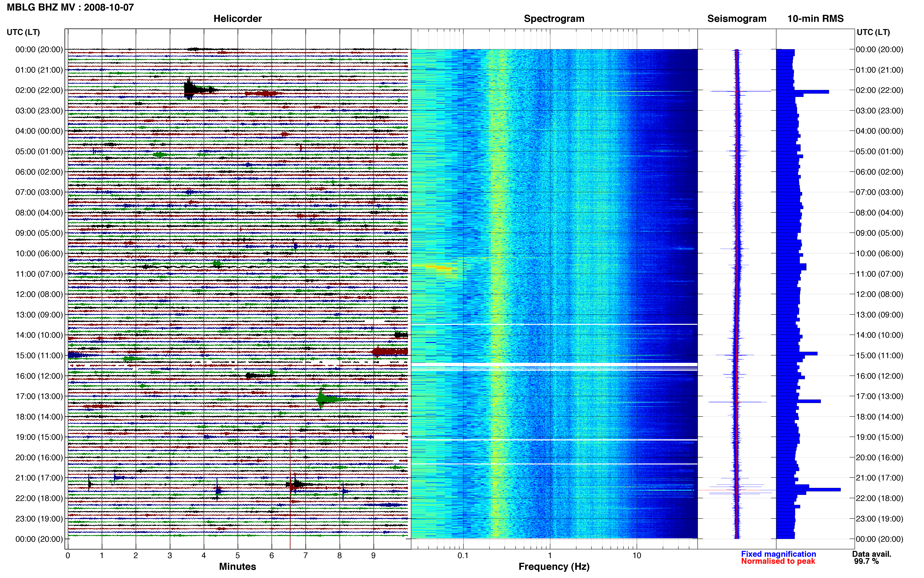Screen dimensions: 924x578
Task: Click the 'Normalised to peak' legend text
Action: click(x=778, y=561)
